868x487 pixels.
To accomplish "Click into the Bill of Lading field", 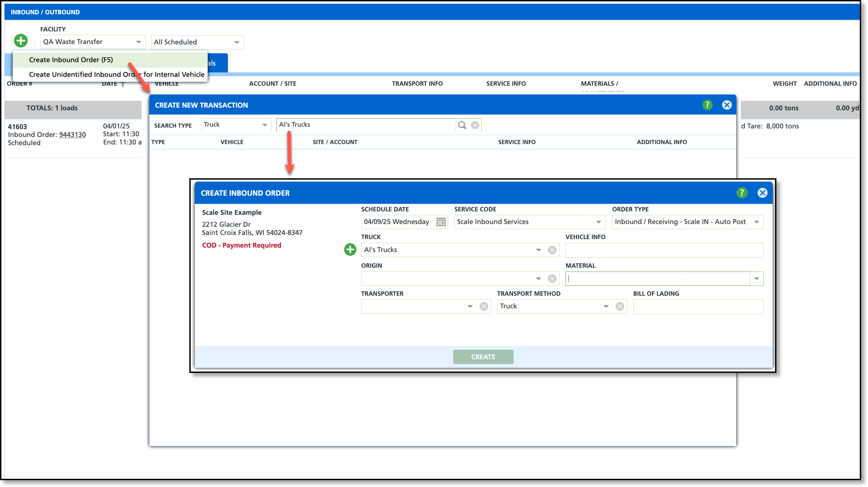I will click(x=698, y=307).
